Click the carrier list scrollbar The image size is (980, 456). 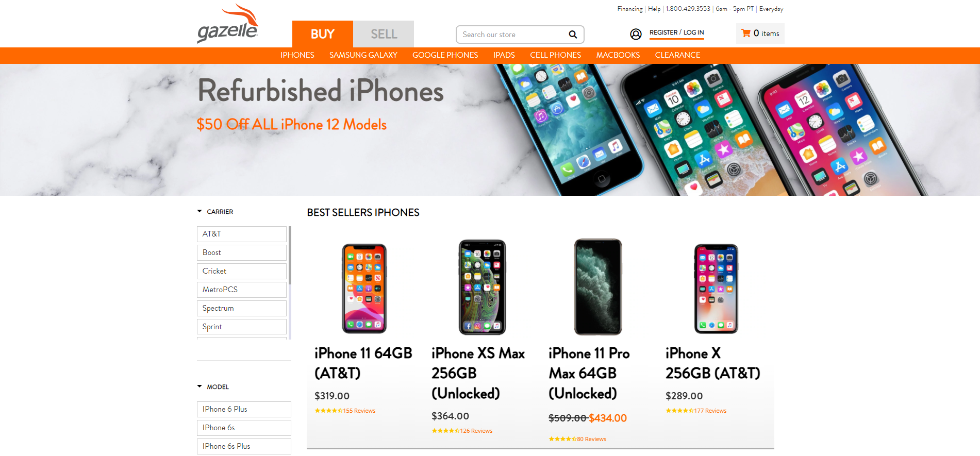coord(290,255)
